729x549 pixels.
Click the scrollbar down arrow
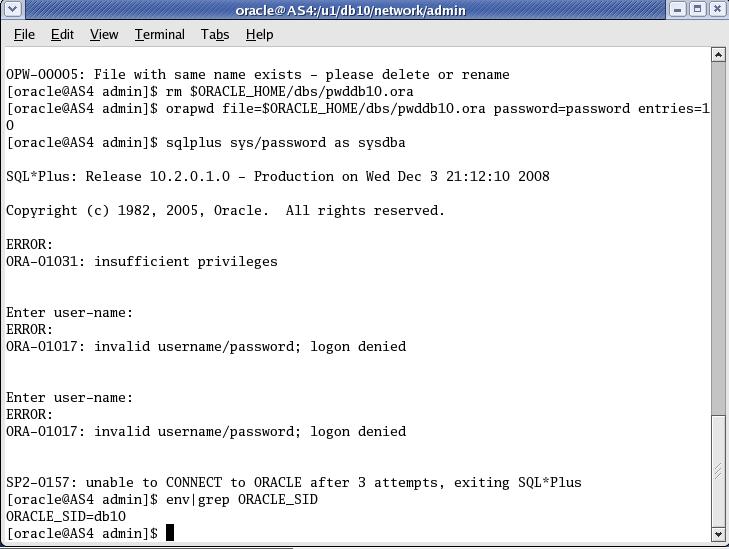[719, 534]
